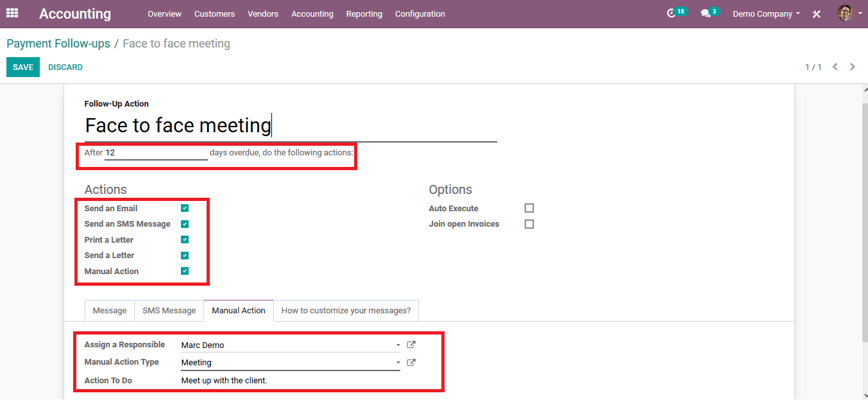868x400 pixels.
Task: Uncheck Send an Email checkbox
Action: [185, 208]
